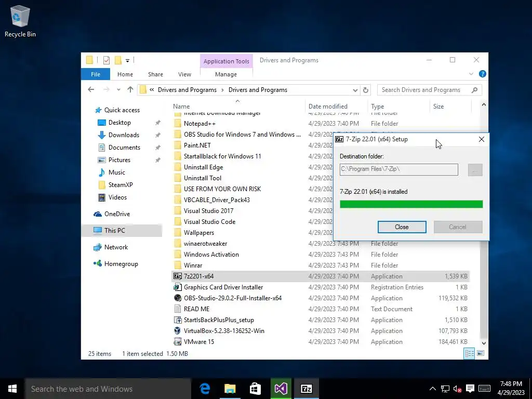Click the file list vertical scrollbar
This screenshot has height=399, width=532.
(x=484, y=224)
